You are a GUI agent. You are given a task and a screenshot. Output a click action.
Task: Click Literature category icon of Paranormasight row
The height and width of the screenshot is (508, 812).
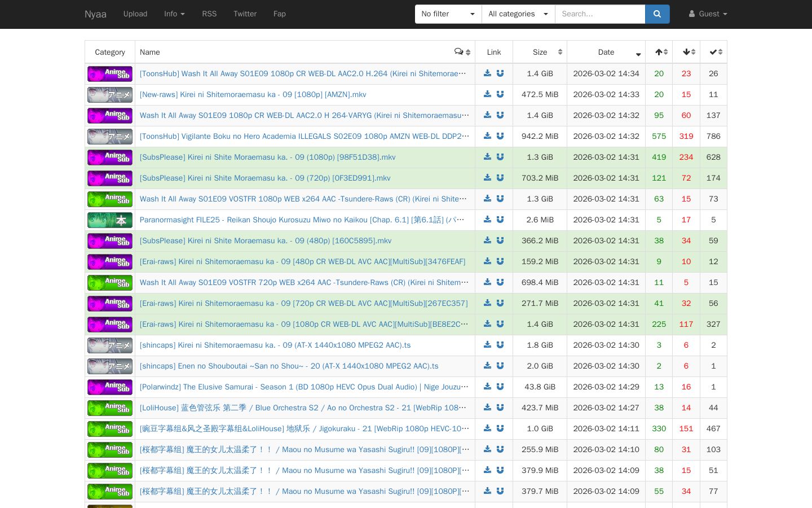coord(110,220)
